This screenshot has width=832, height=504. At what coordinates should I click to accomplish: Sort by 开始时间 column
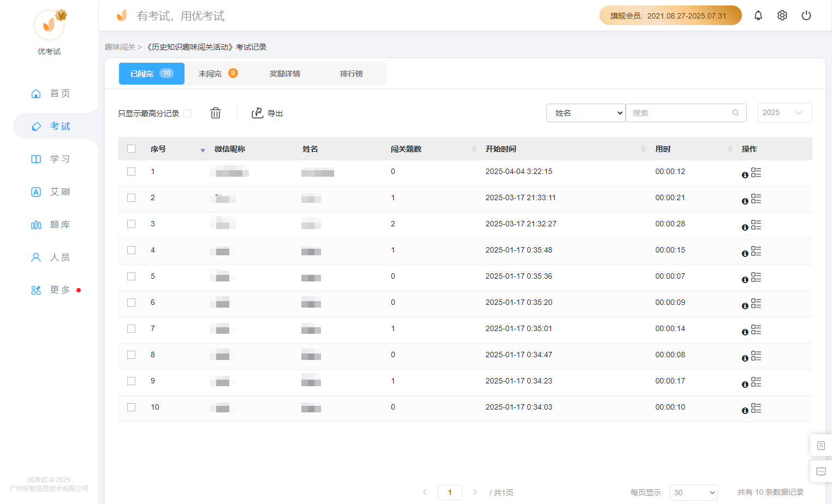click(x=643, y=149)
